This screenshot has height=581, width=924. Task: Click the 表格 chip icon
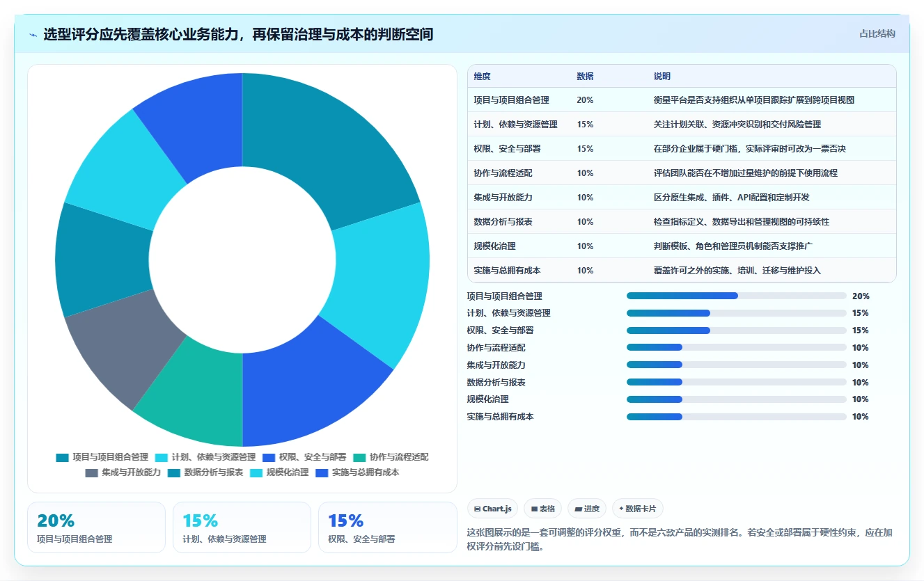[x=534, y=509]
